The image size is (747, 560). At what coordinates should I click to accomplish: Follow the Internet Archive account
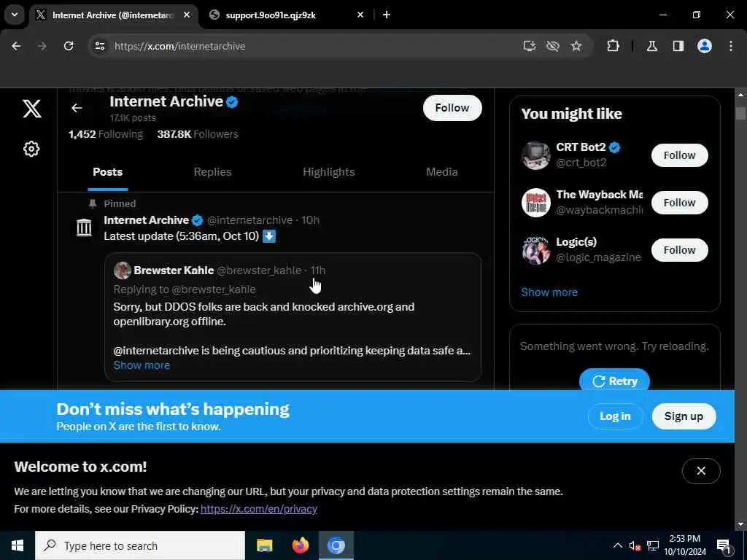click(x=452, y=108)
